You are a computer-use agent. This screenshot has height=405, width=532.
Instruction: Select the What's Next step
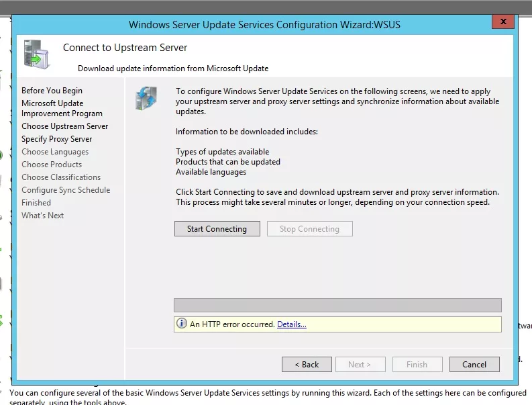[42, 216]
